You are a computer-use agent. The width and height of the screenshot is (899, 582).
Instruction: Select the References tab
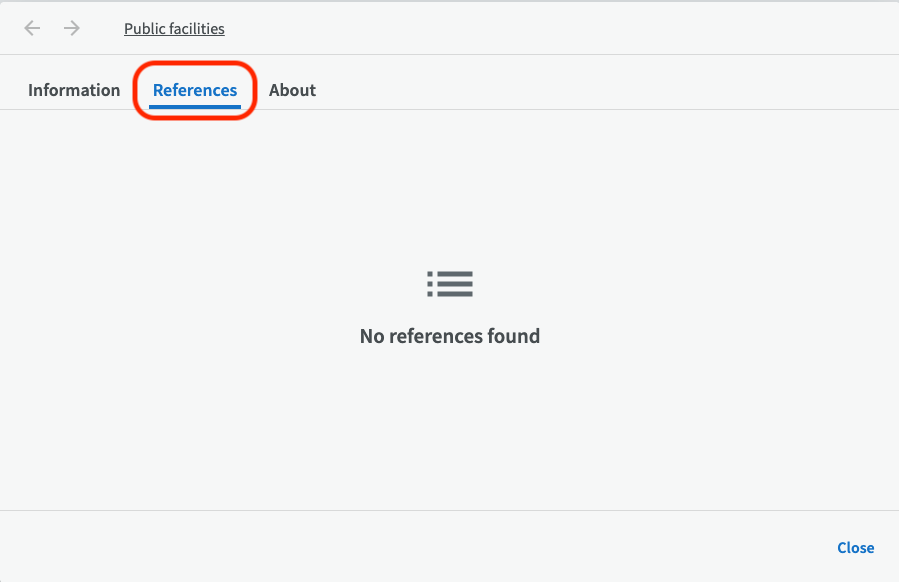pos(195,90)
